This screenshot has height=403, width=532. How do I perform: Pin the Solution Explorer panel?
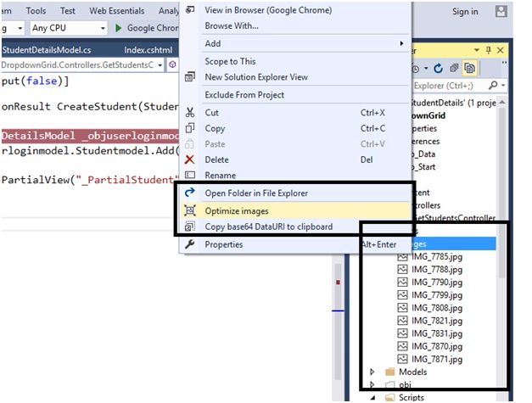point(488,50)
